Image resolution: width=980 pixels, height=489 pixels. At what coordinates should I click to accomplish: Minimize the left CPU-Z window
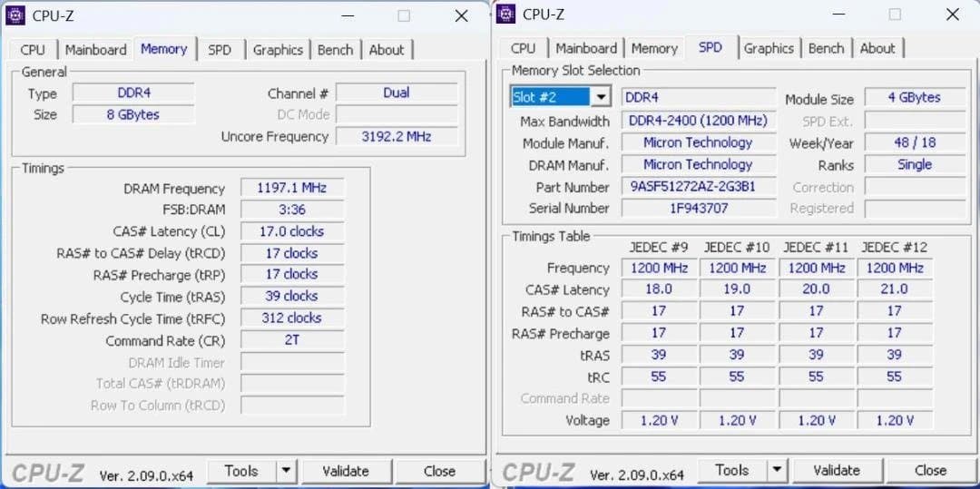[x=347, y=16]
